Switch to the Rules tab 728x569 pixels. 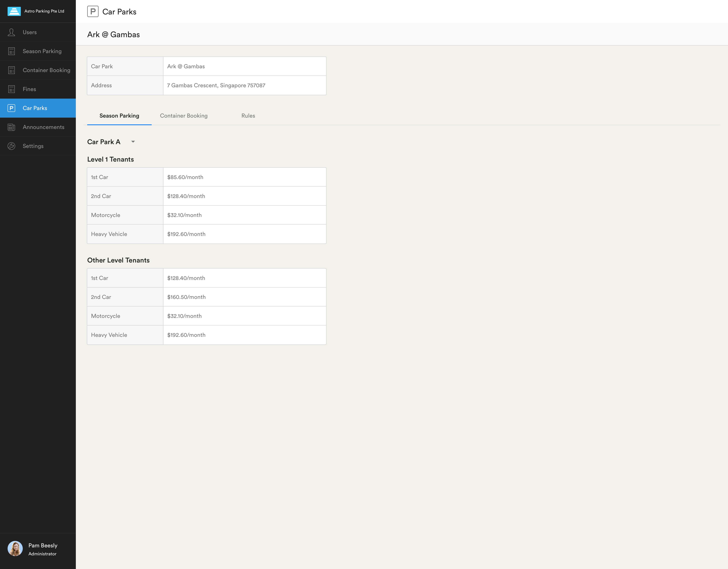tap(248, 116)
